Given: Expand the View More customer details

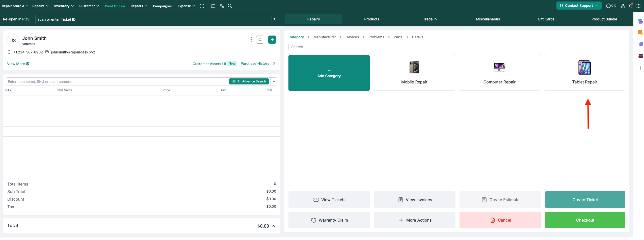Looking at the screenshot, I should coord(18,64).
